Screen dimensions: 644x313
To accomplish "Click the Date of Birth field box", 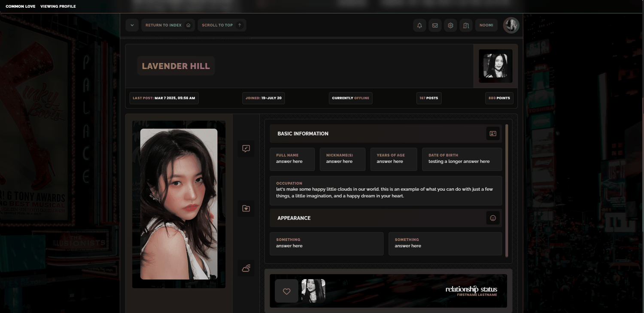I will coord(462,160).
